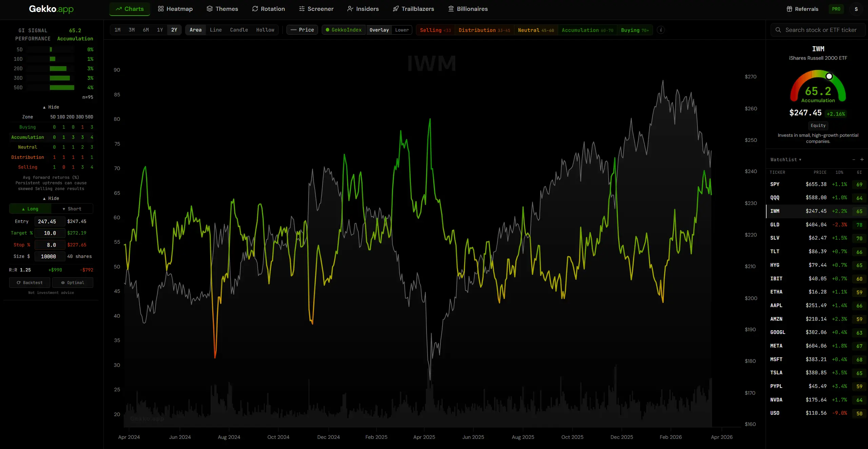Click the Optimal button
868x449 pixels.
point(73,282)
